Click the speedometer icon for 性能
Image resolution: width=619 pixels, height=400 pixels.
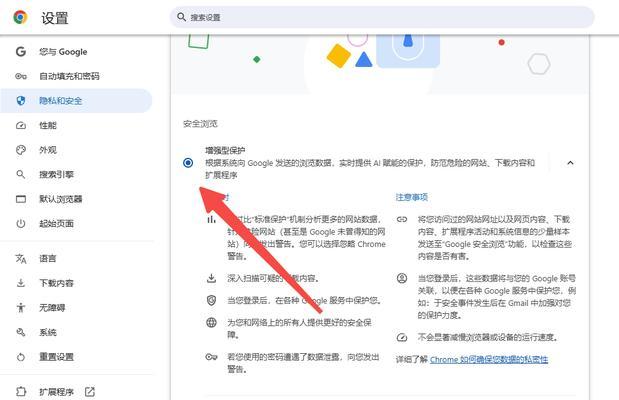(x=21, y=126)
